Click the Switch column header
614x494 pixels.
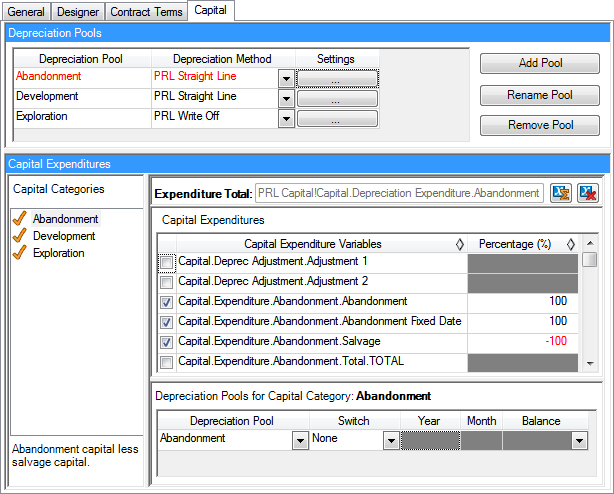pos(354,421)
